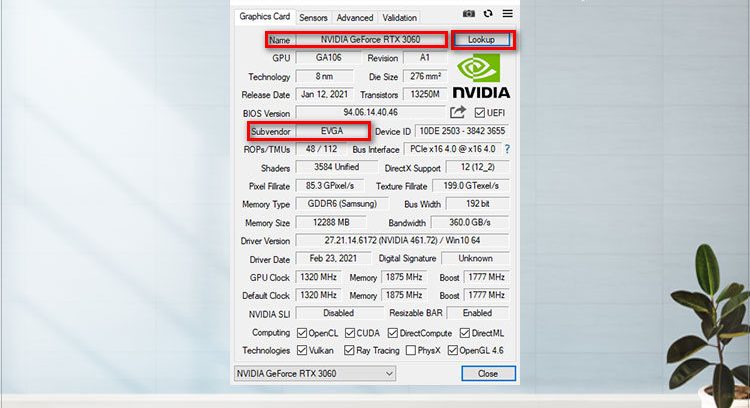Click the Bus Interface question mark
Viewport: 750px width, 408px height.
[507, 149]
